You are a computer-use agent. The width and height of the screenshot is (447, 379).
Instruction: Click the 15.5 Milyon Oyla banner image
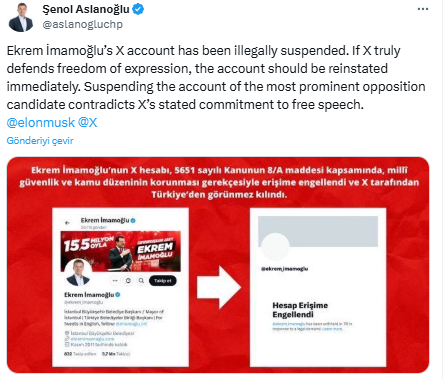click(x=121, y=252)
